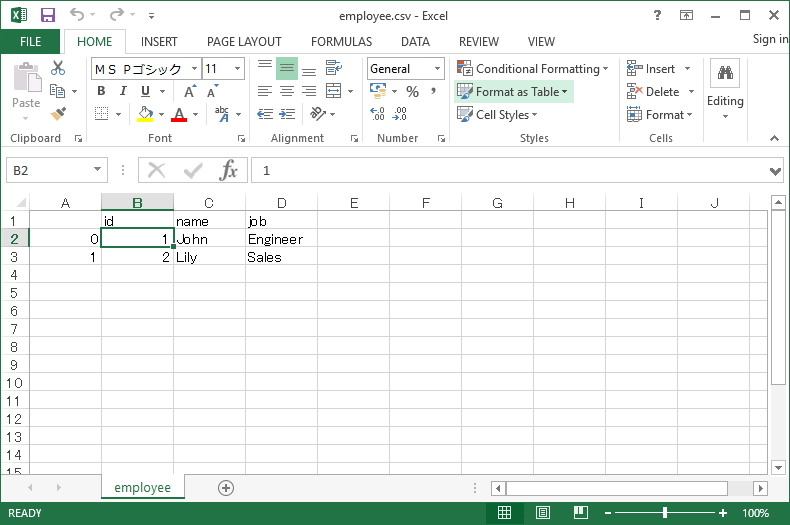
Task: Toggle Italic formatting
Action: 125,91
